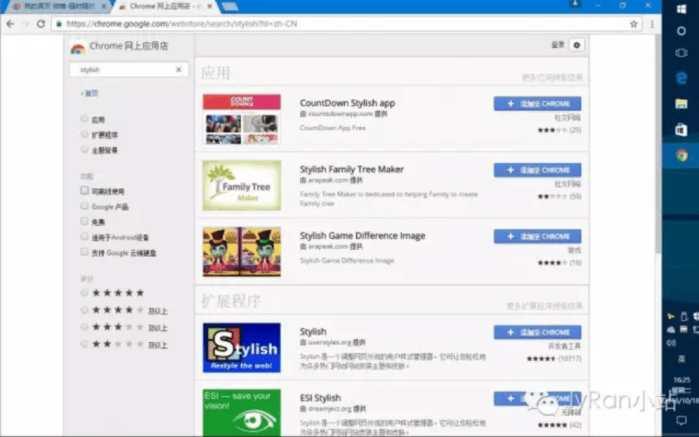This screenshot has width=699, height=437.
Task: Launch Microsoft Edge from the taskbar
Action: (x=681, y=78)
